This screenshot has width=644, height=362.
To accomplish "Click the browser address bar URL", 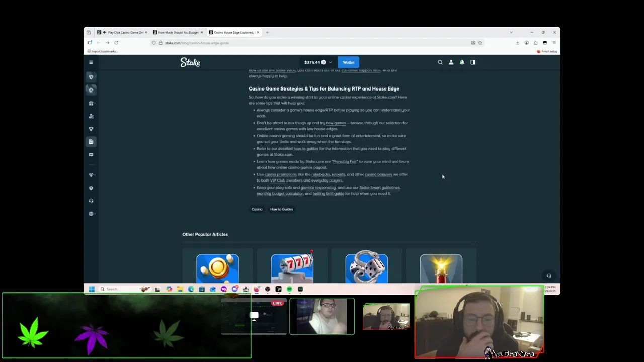I will [197, 43].
